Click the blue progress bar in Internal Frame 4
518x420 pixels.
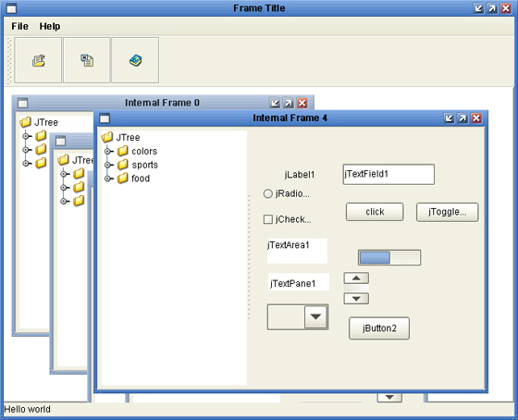389,257
